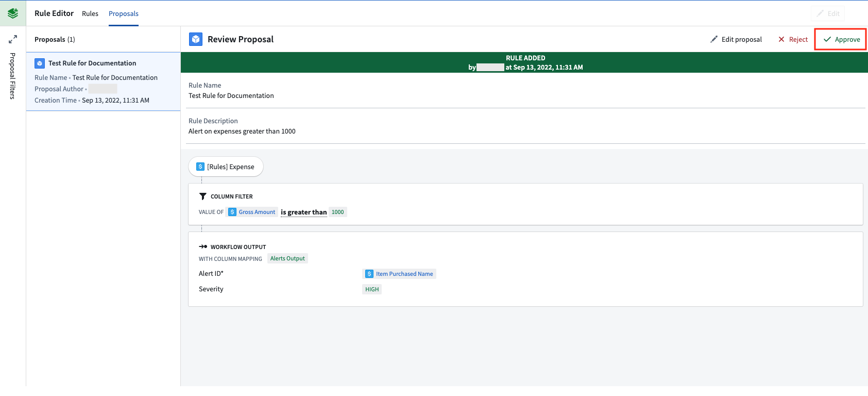Open the Proposal Filters sidebar label
Image resolution: width=868 pixels, height=396 pixels.
click(x=13, y=76)
